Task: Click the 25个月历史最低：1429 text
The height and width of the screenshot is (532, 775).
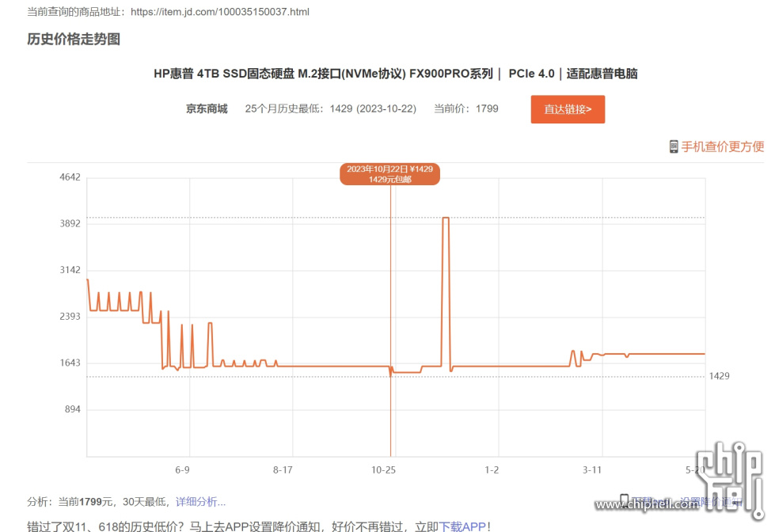Action: pos(331,108)
